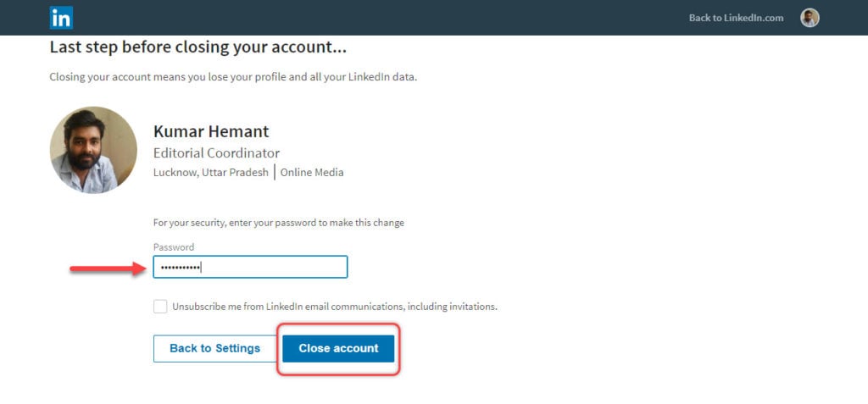This screenshot has height=404, width=868.
Task: Click the large circular profile photo
Action: [93, 150]
